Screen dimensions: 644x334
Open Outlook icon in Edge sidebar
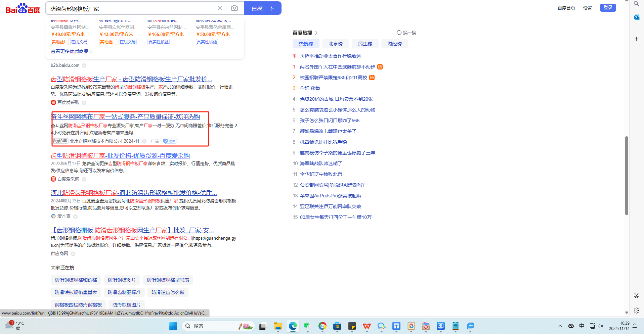click(636, 17)
